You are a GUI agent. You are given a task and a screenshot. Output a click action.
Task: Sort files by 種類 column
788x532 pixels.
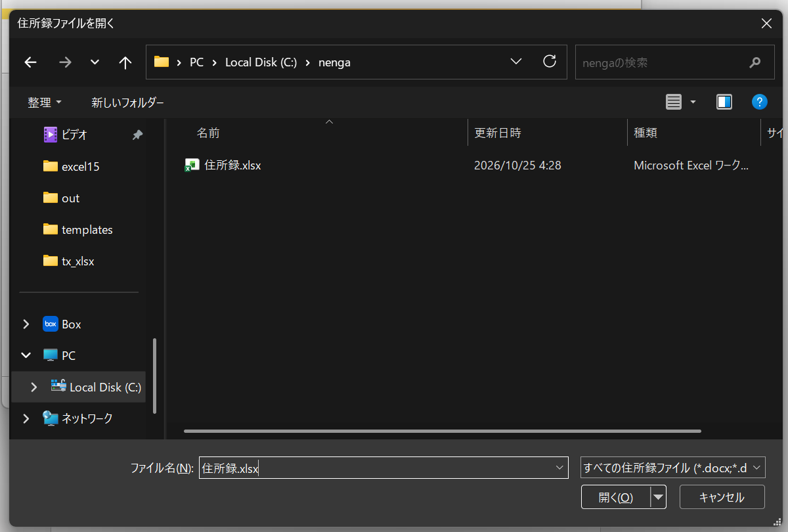pyautogui.click(x=646, y=133)
